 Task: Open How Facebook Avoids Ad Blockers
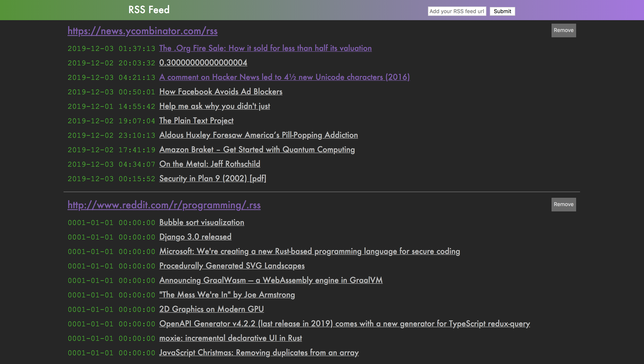pyautogui.click(x=221, y=92)
